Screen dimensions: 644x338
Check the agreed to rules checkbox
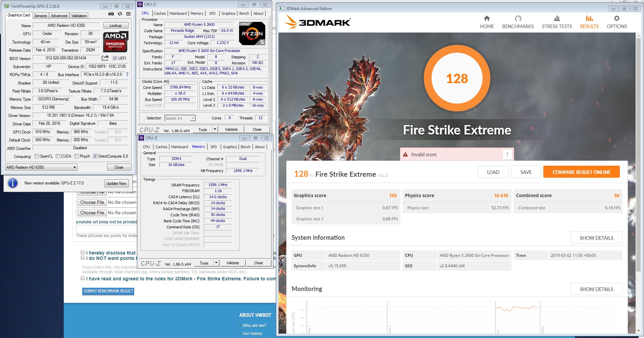pos(83,278)
